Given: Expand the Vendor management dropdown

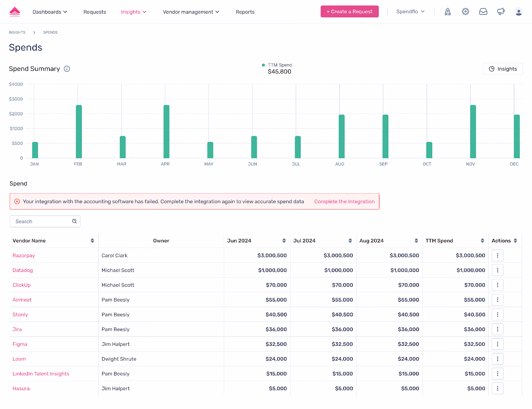Looking at the screenshot, I should (191, 12).
